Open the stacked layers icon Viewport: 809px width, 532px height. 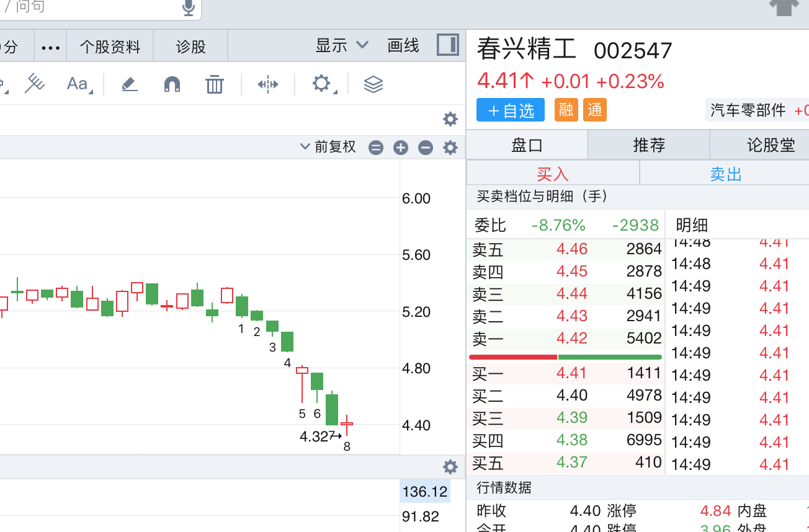pos(373,84)
